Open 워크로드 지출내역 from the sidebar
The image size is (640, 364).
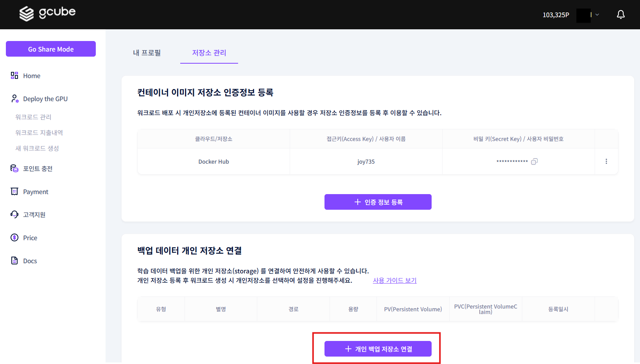tap(39, 132)
